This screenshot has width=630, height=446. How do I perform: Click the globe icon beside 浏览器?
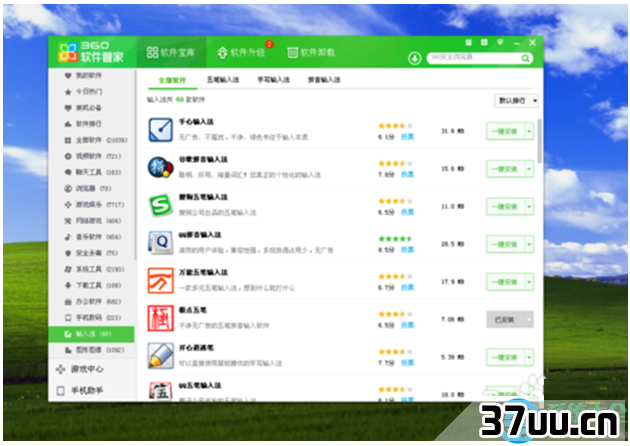tap(68, 188)
